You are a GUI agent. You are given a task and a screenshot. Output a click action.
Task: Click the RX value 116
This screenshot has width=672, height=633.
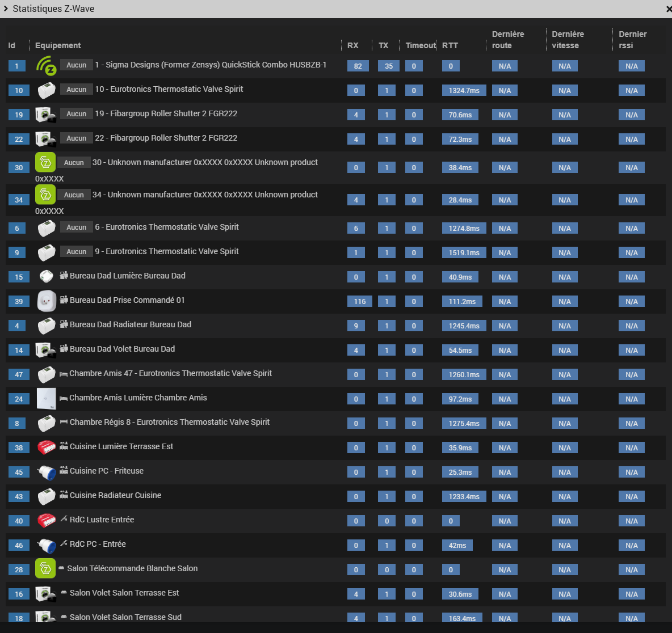(360, 302)
